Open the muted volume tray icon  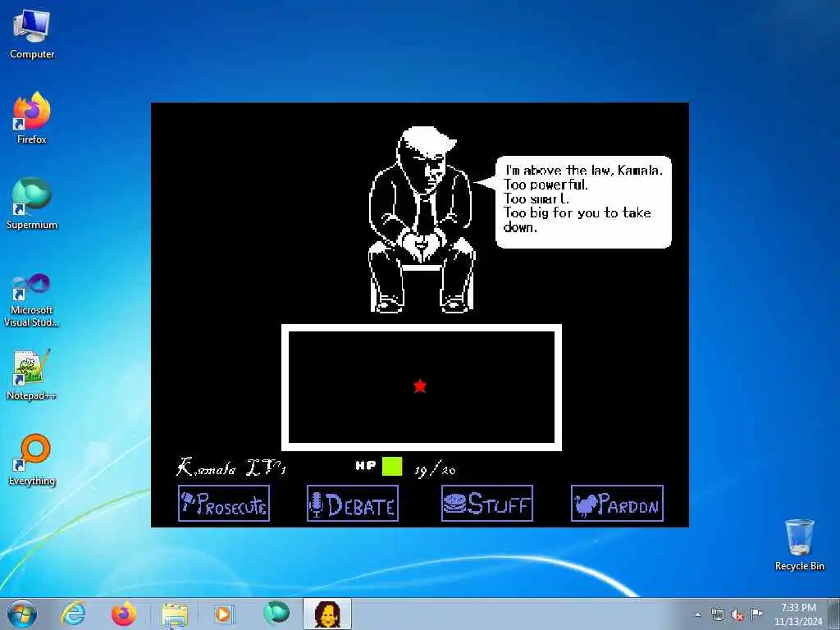point(737,614)
